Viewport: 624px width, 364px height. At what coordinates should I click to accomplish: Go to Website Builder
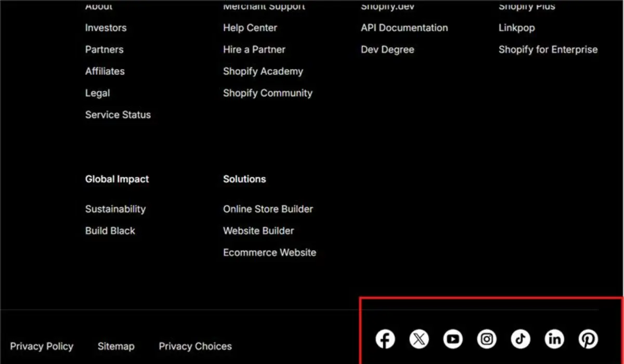point(258,231)
